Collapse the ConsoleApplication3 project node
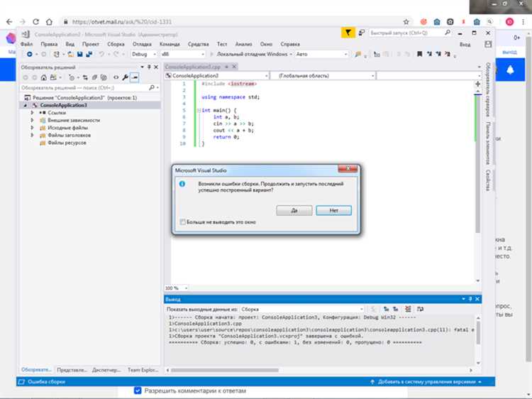This screenshot has height=399, width=532. point(25,105)
